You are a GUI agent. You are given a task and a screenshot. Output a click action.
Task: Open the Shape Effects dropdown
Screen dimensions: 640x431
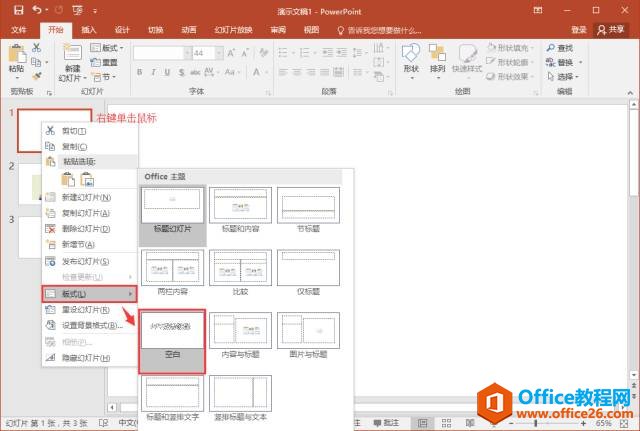pyautogui.click(x=511, y=76)
